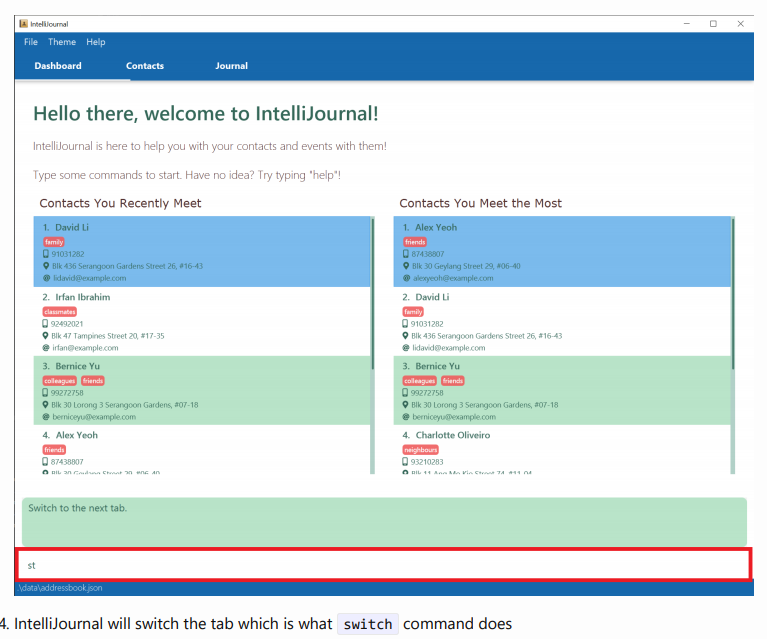
Task: Click the 'colleagues' tag under Bernice Yu in Recently Meet
Action: tap(60, 381)
